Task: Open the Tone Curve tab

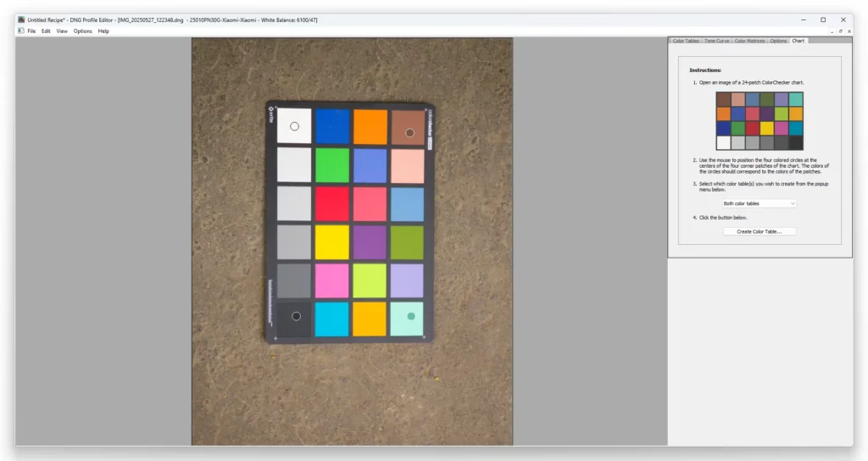Action: (x=716, y=41)
